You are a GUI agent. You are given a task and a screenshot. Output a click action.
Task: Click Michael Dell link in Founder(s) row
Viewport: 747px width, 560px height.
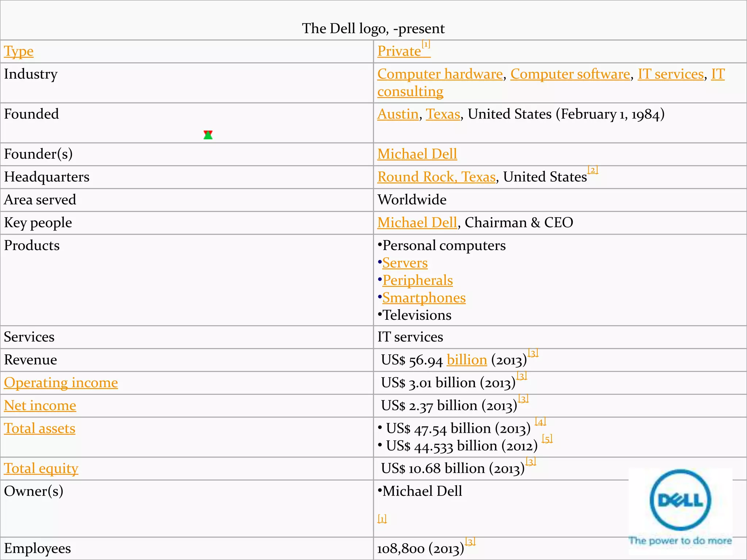pyautogui.click(x=417, y=154)
